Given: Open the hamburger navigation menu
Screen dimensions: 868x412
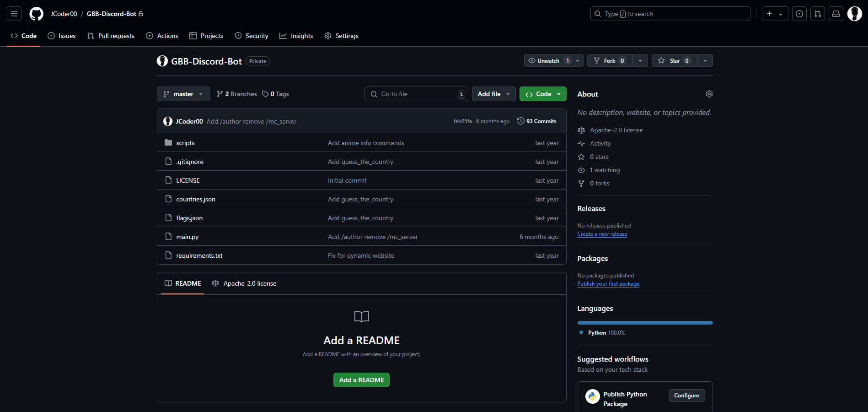Looking at the screenshot, I should [x=14, y=14].
